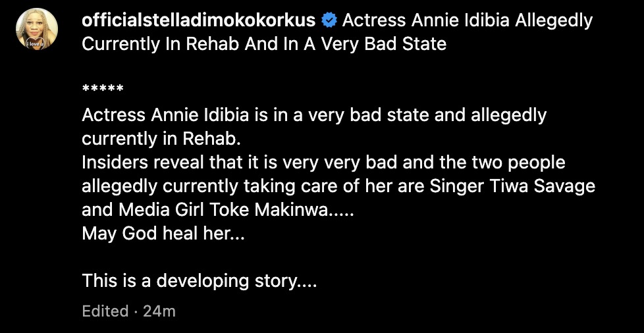Click the line 'May God heal her...'
Image resolution: width=644 pixels, height=333 pixels.
click(163, 234)
